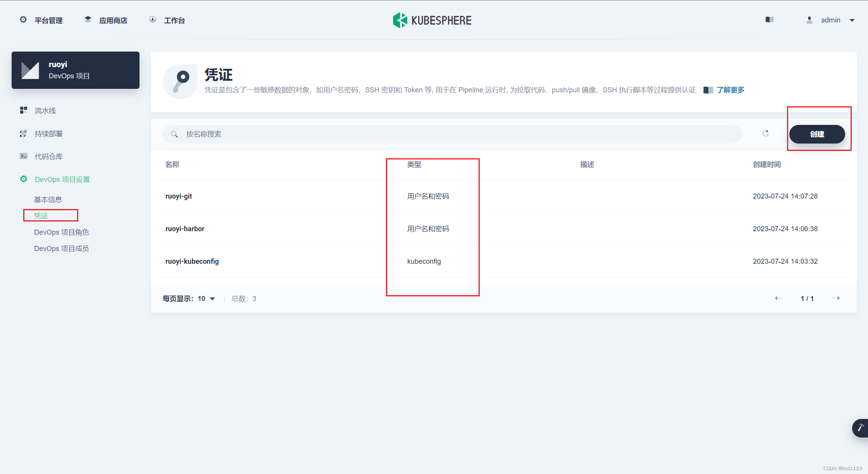Collapse the DevOps 项目设置 section
This screenshot has width=868, height=474.
(62, 179)
